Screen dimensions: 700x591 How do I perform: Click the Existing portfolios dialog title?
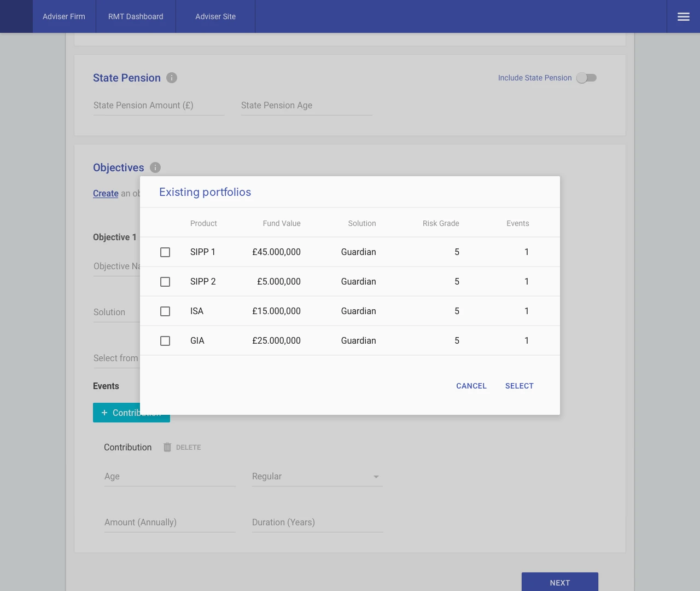[205, 192]
